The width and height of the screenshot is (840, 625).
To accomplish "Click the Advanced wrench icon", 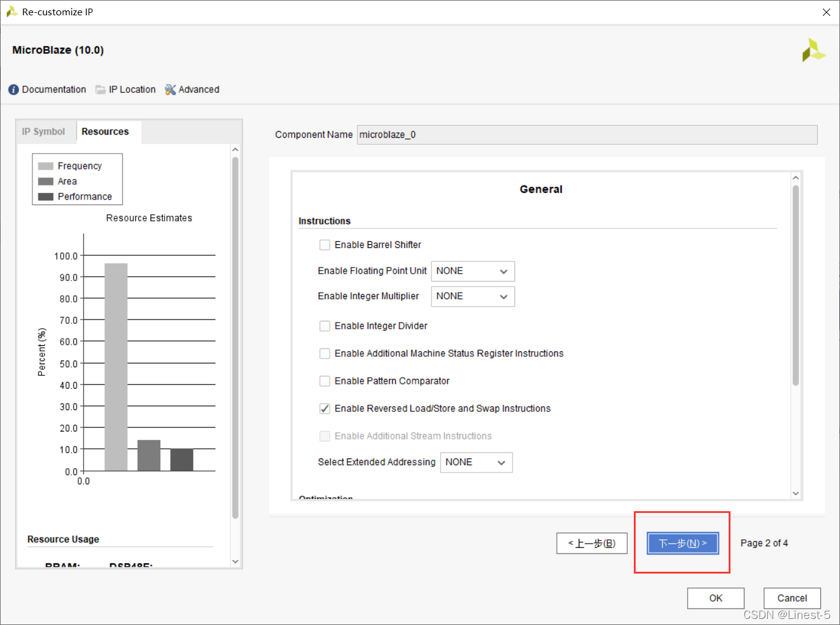I will coord(170,89).
